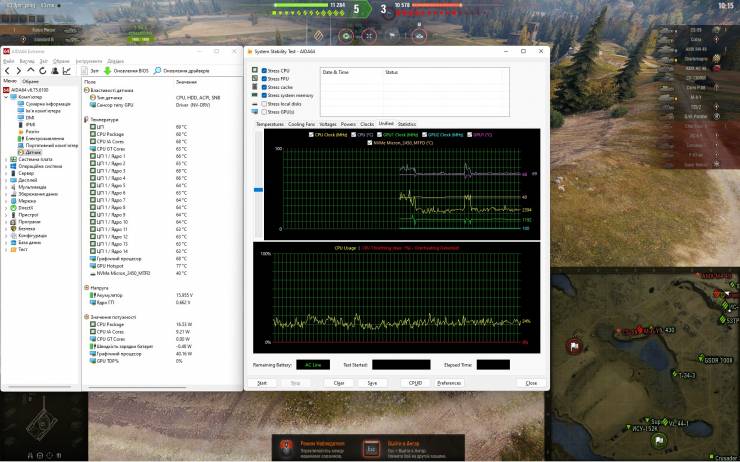Expand the Операційна система tree node
740x462 pixels.
pyautogui.click(x=6, y=166)
